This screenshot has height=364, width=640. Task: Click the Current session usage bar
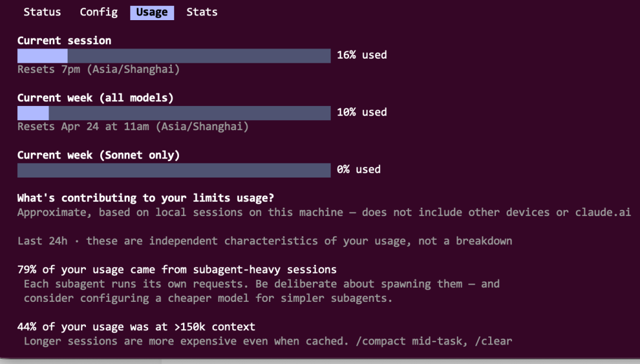click(174, 56)
